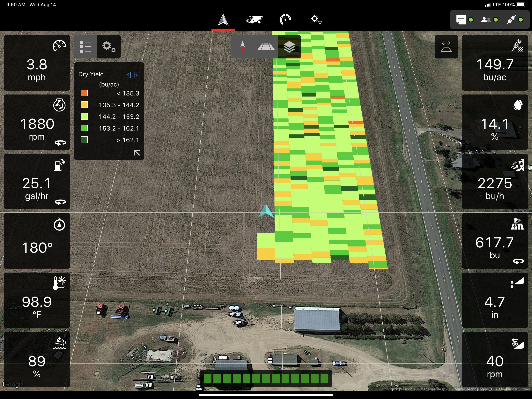Image resolution: width=532 pixels, height=399 pixels.
Task: Toggle the map legend list button
Action: 86,47
